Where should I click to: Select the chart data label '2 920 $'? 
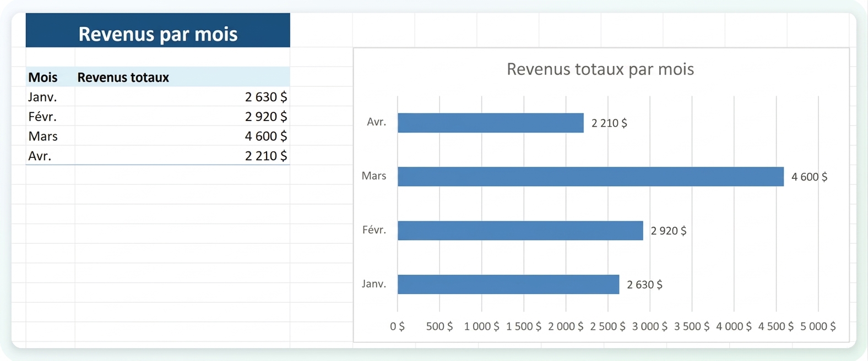(x=669, y=231)
